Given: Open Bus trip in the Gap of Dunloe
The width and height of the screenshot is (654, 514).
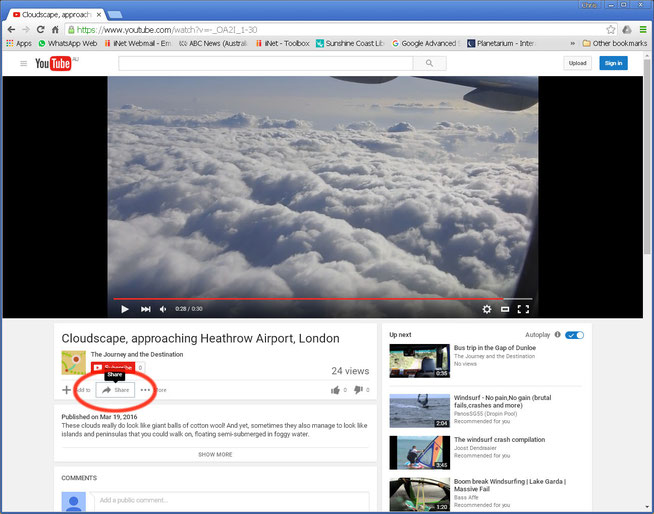Looking at the screenshot, I should pyautogui.click(x=495, y=348).
